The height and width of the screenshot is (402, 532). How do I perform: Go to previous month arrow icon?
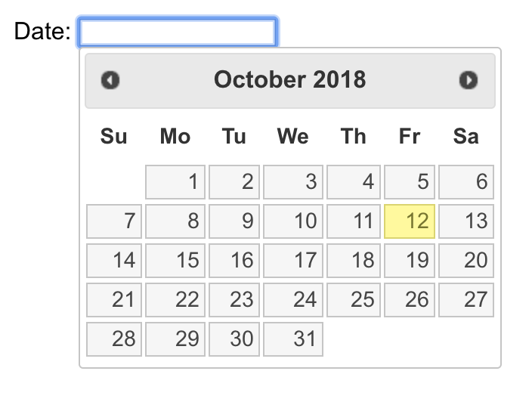pos(110,80)
